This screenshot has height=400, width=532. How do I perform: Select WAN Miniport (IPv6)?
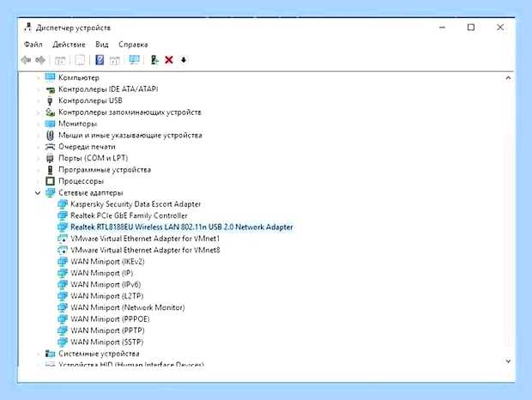coord(106,285)
